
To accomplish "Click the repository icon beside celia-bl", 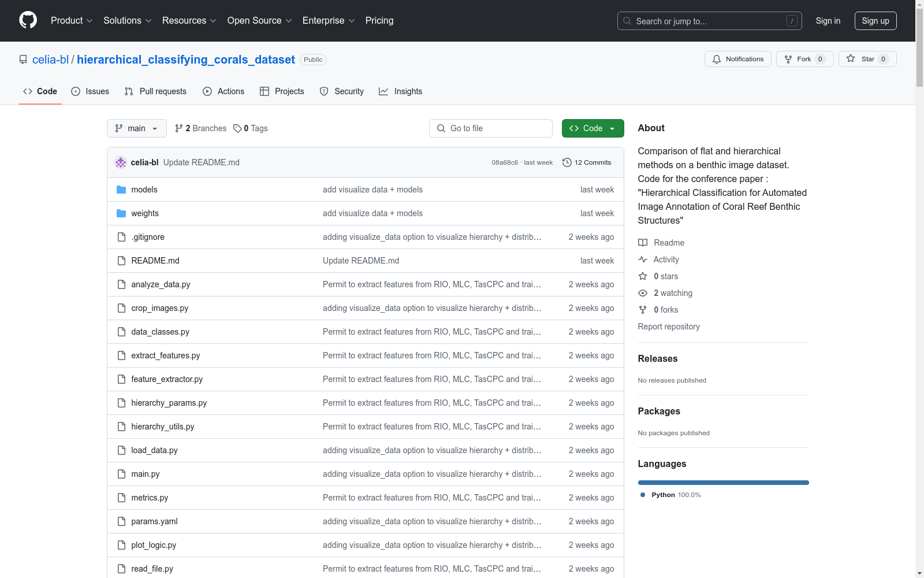I will click(23, 60).
